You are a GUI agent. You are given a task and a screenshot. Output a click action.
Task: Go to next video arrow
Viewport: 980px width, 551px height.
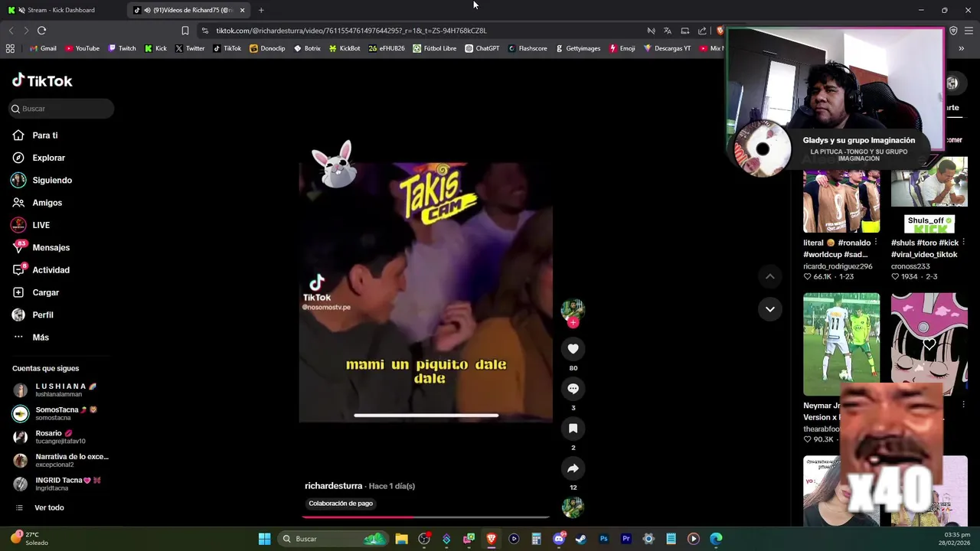[770, 309]
